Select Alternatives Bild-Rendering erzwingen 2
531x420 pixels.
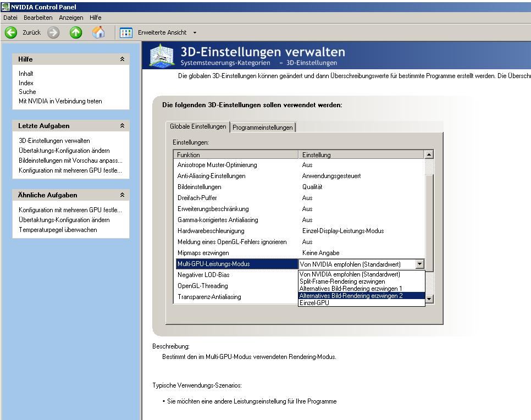[x=362, y=296]
